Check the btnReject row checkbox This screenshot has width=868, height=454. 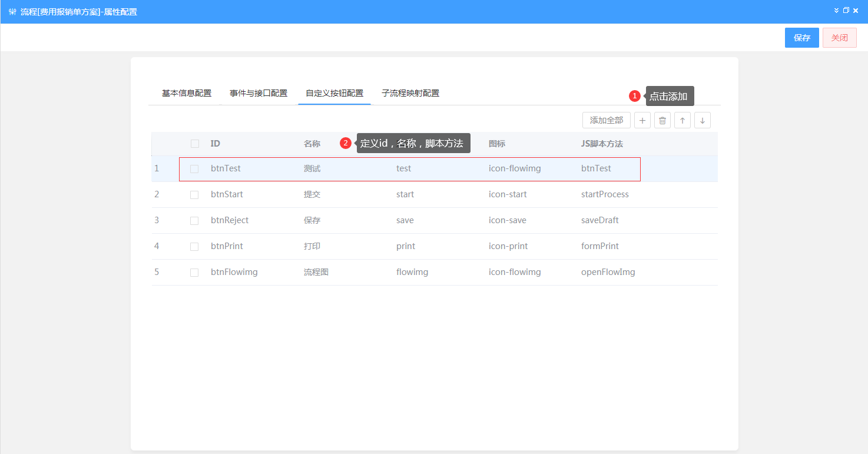[194, 221]
